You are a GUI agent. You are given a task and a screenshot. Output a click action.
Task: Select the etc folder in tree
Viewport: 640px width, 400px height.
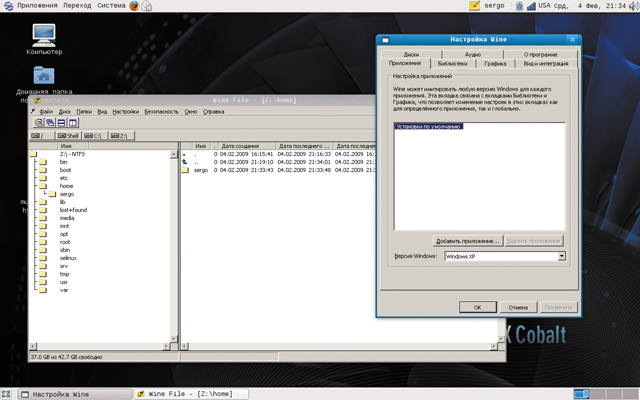(x=64, y=178)
